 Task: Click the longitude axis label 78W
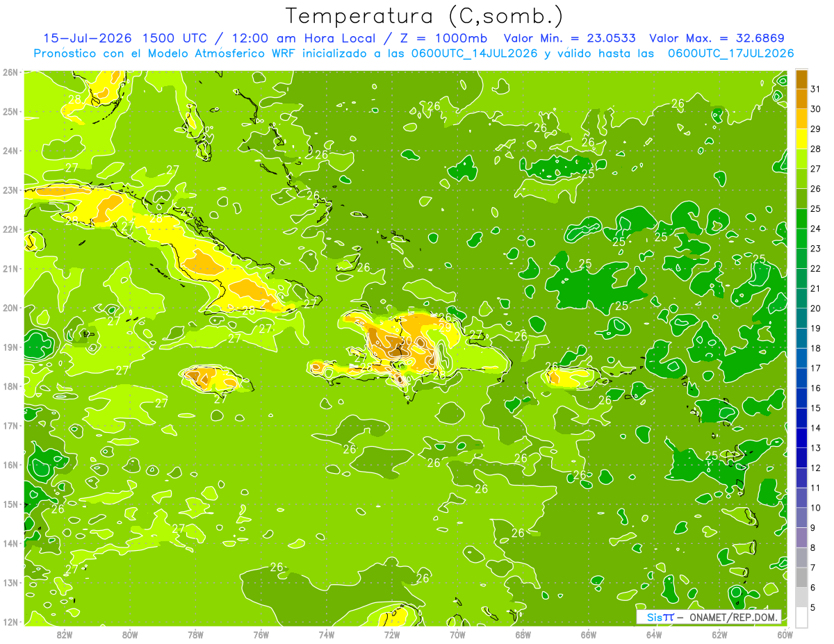[x=195, y=634]
